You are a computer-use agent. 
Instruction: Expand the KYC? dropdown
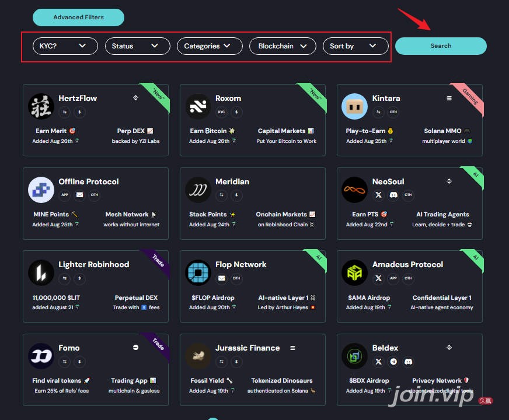pos(65,46)
